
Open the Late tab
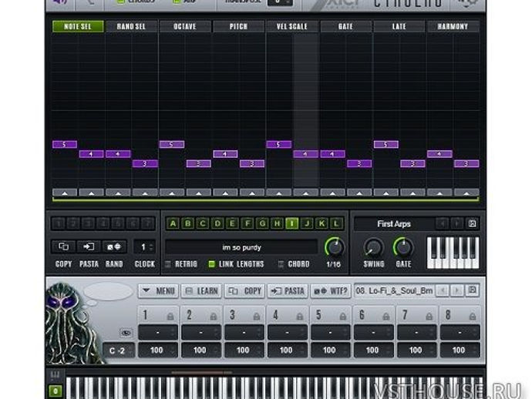[x=399, y=26]
